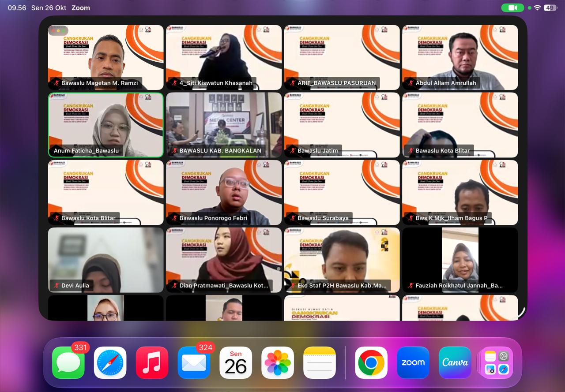This screenshot has height=392, width=565.
Task: Open Canva from the dock
Action: coord(455,362)
